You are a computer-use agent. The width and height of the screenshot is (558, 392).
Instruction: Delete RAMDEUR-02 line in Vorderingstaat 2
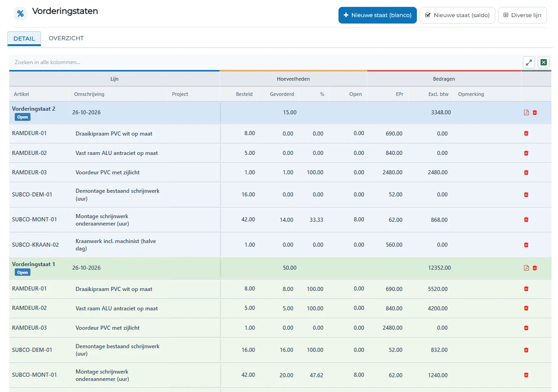tap(526, 153)
